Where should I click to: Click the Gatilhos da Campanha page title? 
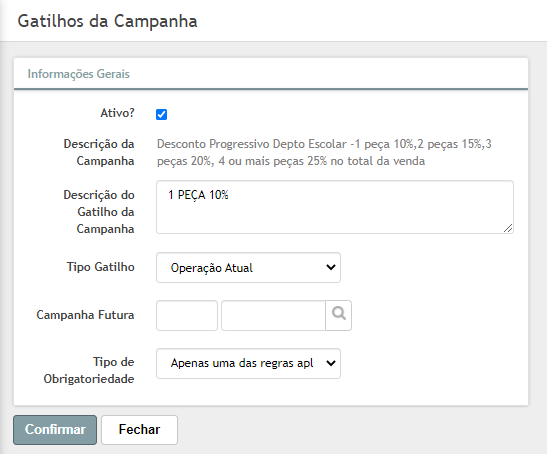[x=107, y=21]
